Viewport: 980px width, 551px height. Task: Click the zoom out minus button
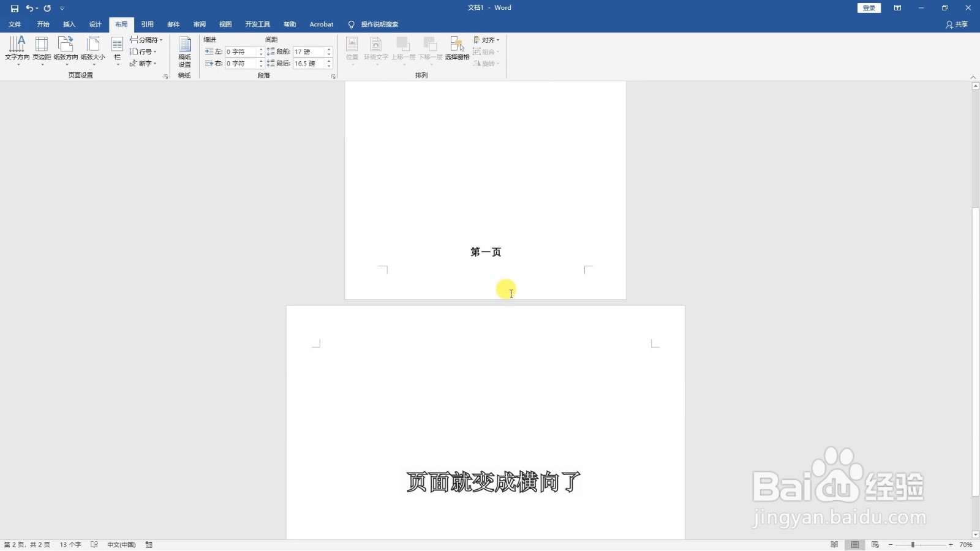[891, 545]
